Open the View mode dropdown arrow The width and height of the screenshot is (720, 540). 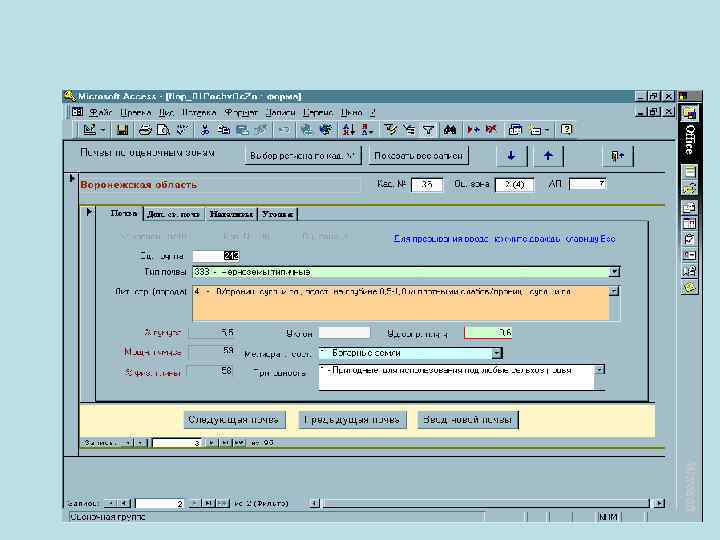pos(103,130)
